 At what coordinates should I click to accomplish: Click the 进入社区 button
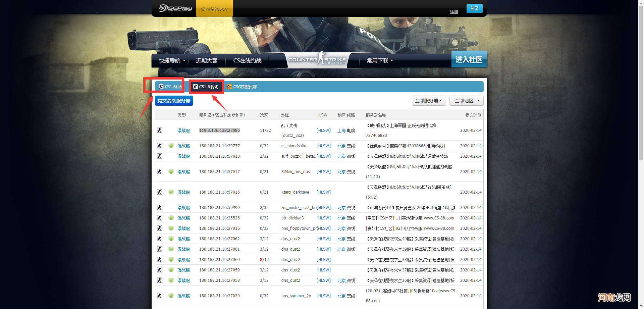pyautogui.click(x=469, y=59)
